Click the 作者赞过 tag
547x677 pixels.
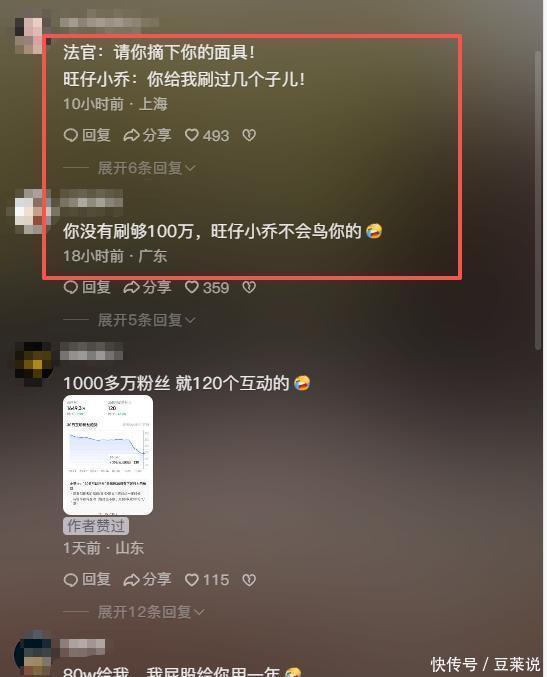96,525
